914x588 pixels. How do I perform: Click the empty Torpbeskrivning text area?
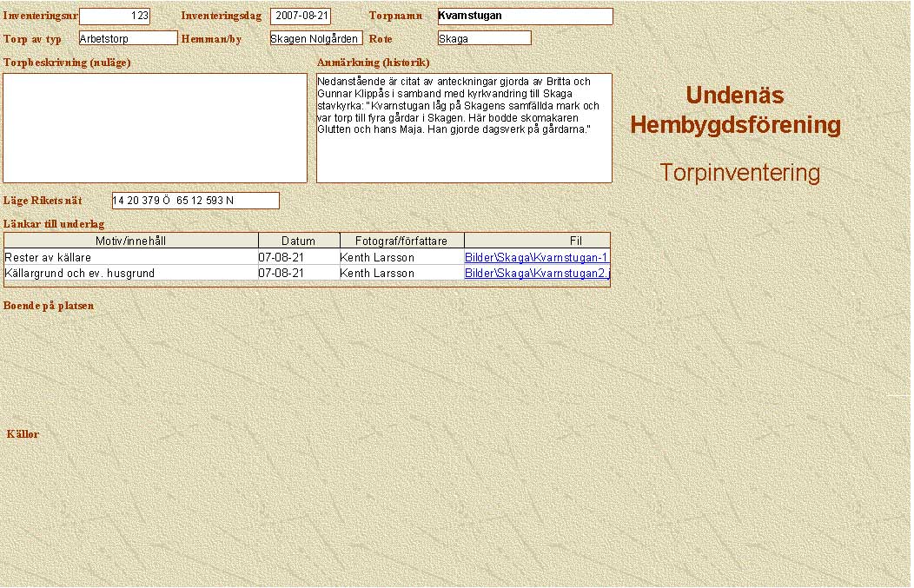155,128
